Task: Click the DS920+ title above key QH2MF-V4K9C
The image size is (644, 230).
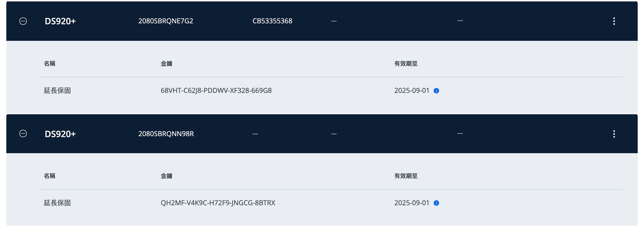Action: 60,134
